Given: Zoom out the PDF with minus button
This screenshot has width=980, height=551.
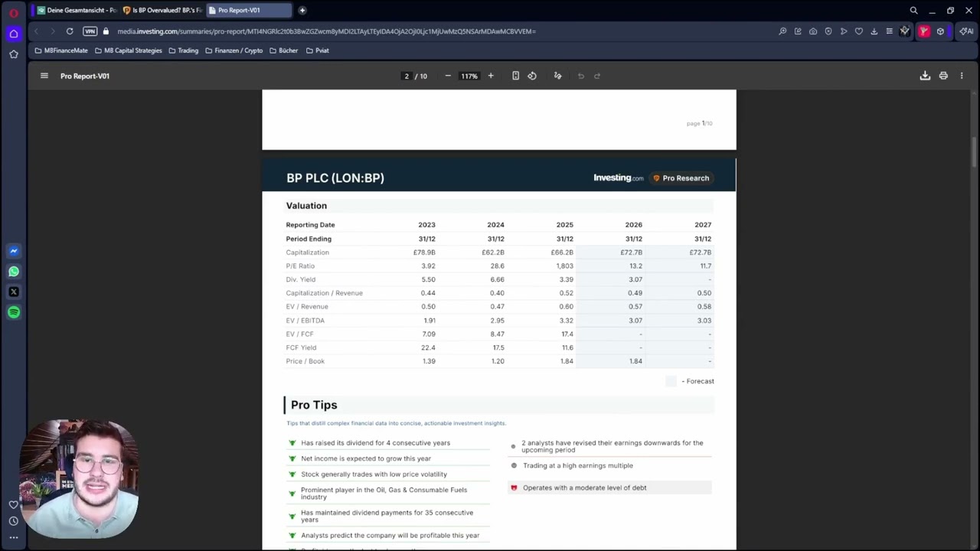Looking at the screenshot, I should (448, 76).
